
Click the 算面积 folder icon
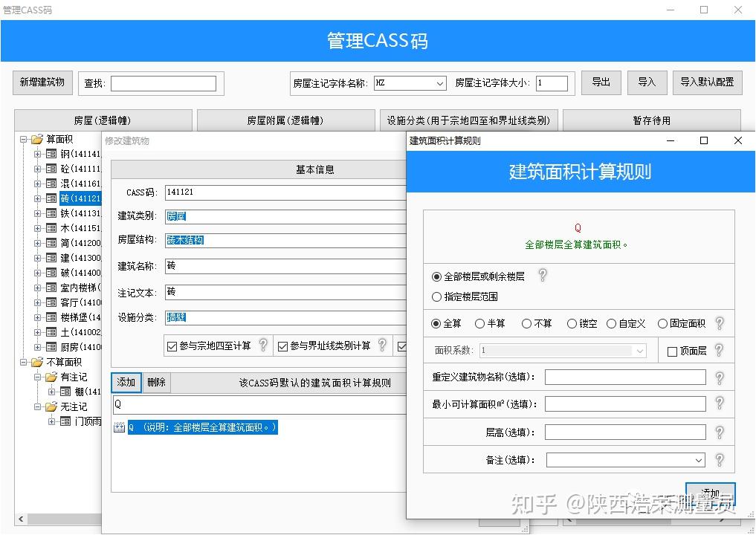[x=37, y=139]
